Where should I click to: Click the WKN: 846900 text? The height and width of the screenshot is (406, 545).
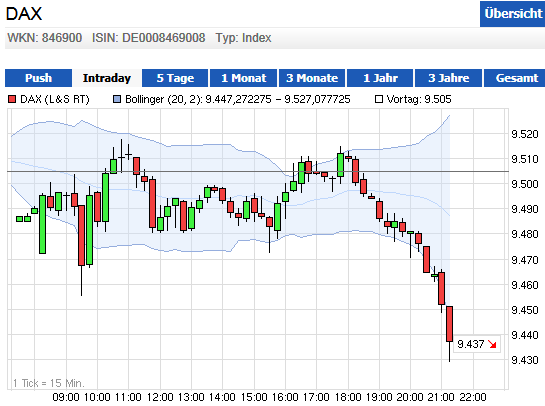point(45,38)
